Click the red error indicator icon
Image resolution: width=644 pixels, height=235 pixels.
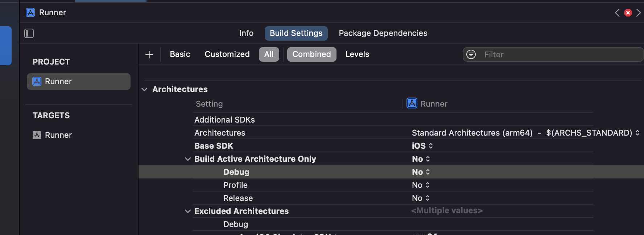[x=628, y=13]
